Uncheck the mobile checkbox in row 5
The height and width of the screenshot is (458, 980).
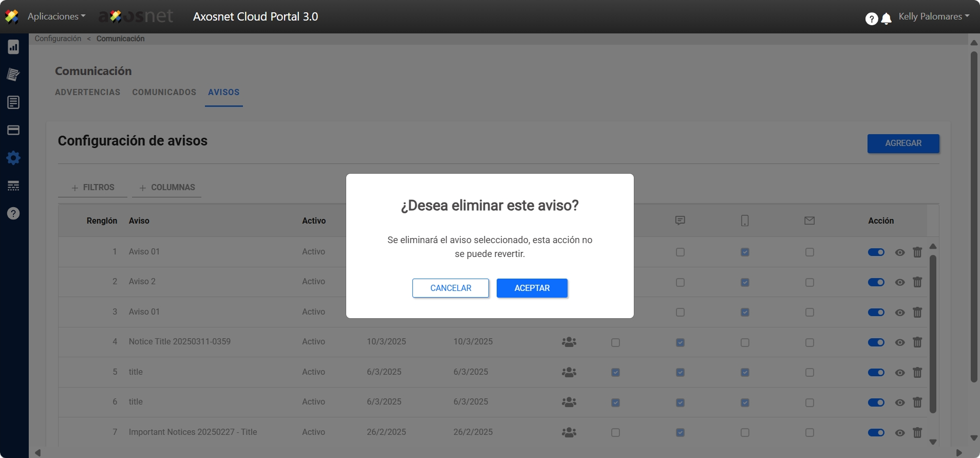745,373
